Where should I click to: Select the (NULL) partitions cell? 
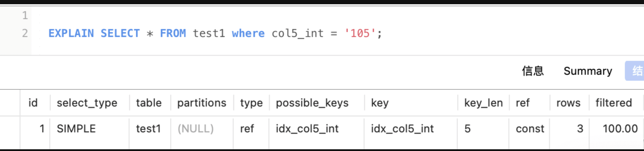pos(196,129)
